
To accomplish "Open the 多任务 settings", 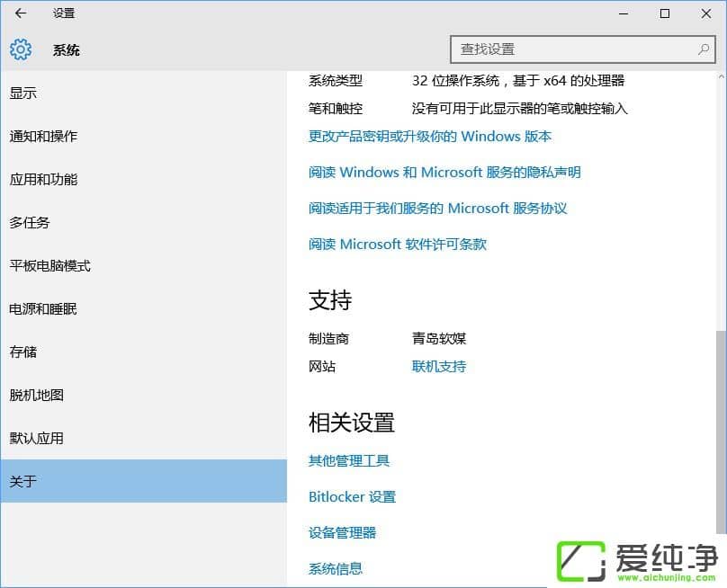I will [30, 223].
